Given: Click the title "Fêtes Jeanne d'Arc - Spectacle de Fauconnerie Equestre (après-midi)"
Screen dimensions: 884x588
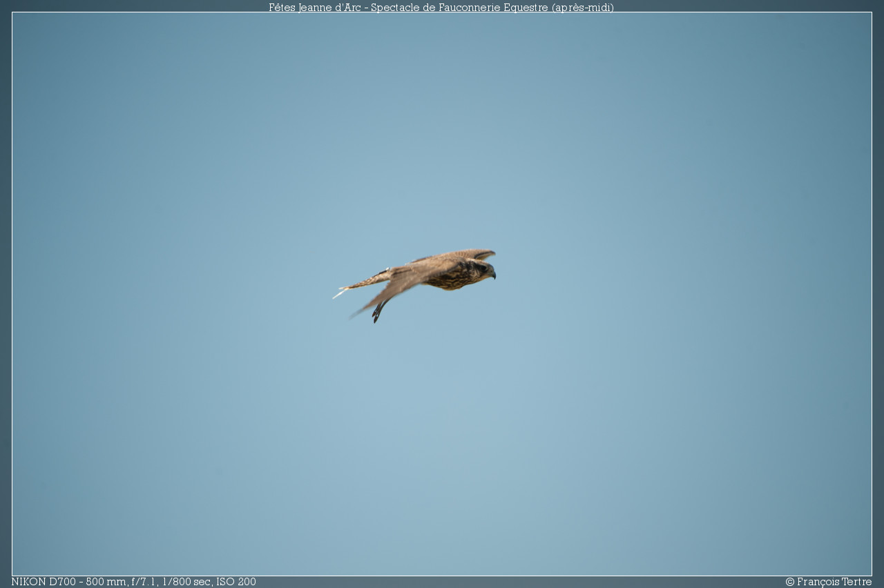Looking at the screenshot, I should (x=441, y=7).
